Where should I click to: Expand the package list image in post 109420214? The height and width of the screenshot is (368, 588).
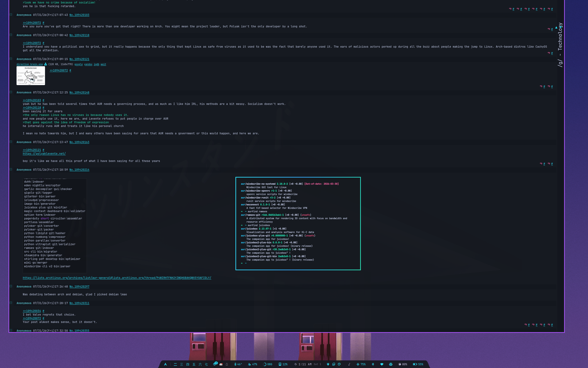(x=55, y=226)
